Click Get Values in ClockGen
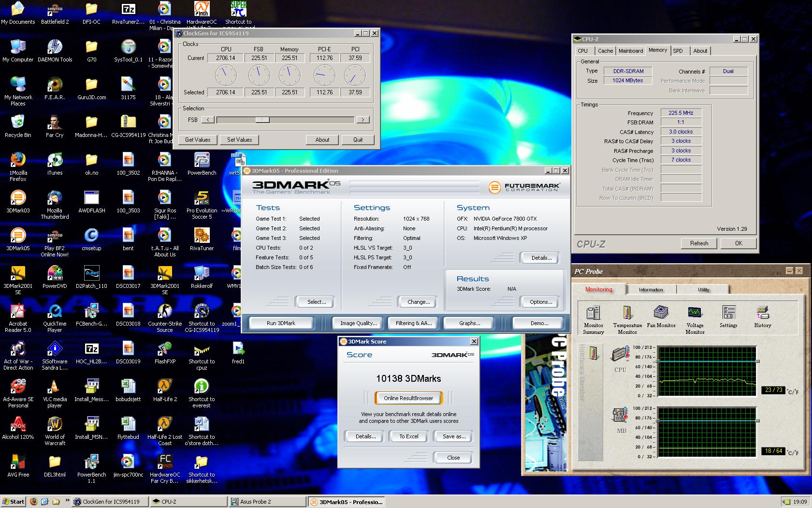Screen dimensions: 812x508 [198, 140]
